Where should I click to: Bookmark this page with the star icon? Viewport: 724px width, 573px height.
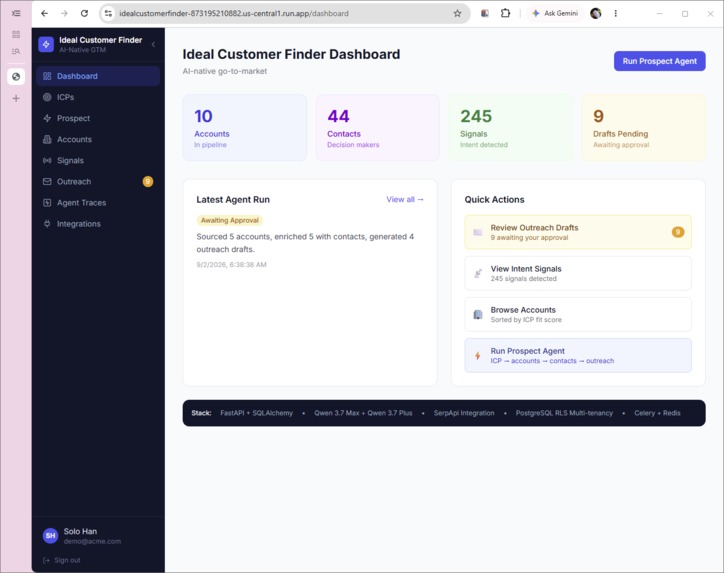(x=458, y=13)
